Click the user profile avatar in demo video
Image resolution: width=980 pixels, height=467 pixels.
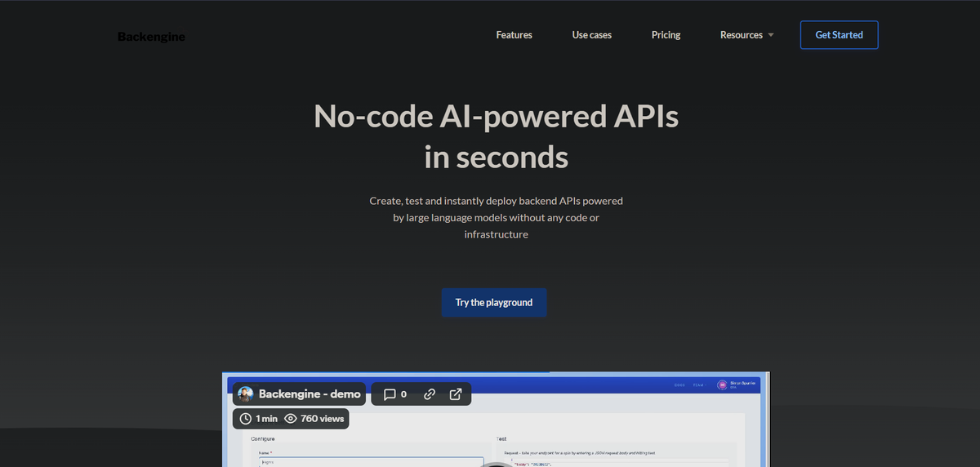pos(722,385)
